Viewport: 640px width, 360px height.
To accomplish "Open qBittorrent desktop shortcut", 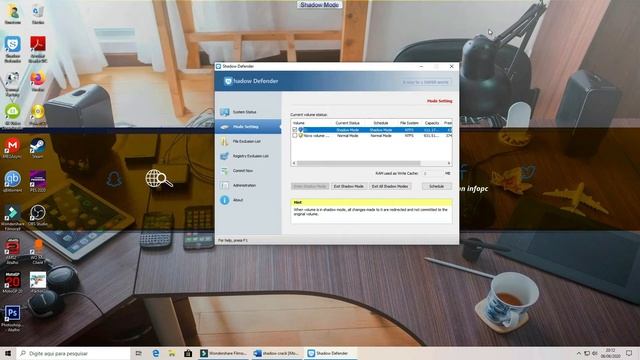I will (x=13, y=182).
